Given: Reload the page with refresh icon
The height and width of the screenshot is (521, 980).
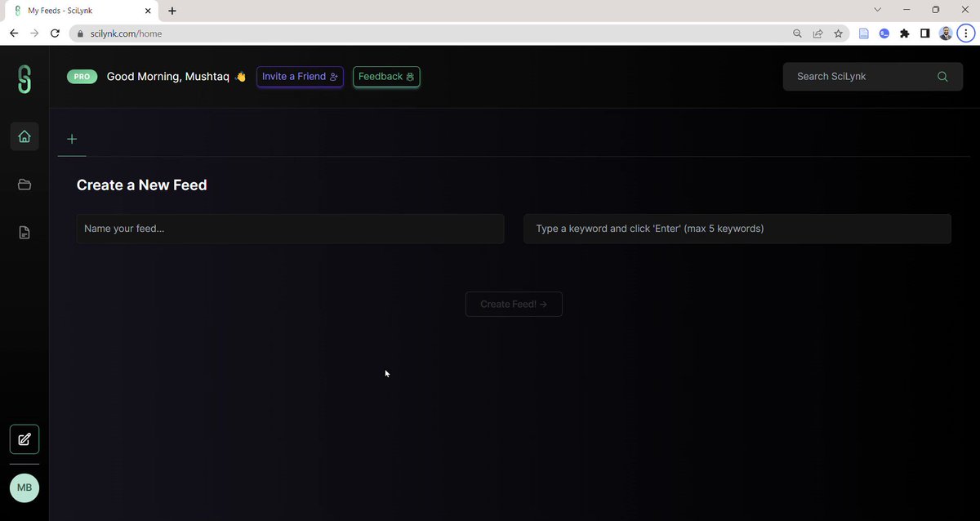Looking at the screenshot, I should (x=55, y=33).
